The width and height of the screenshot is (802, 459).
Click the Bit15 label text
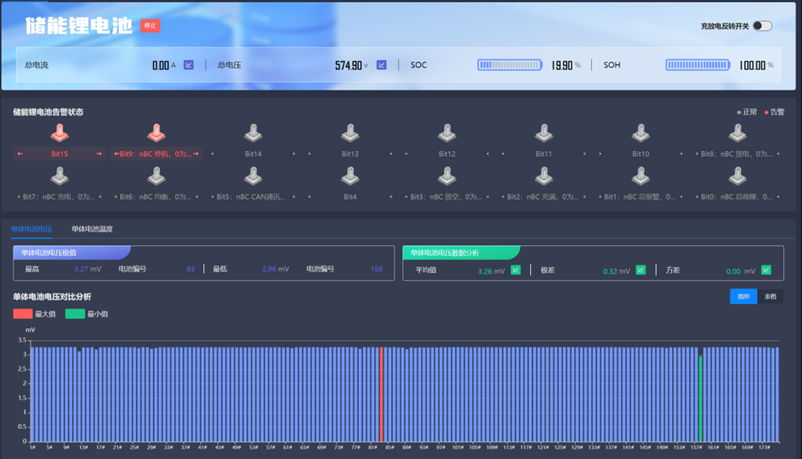pos(59,154)
